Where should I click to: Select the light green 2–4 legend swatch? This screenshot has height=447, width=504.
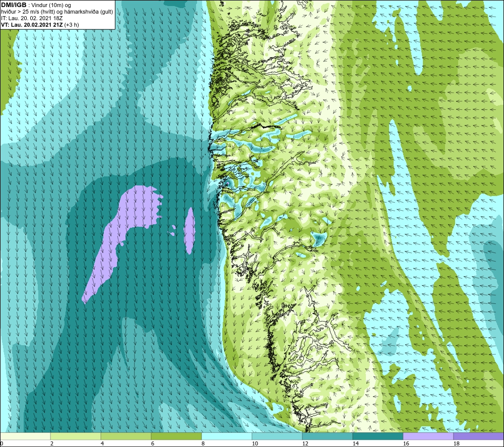pyautogui.click(x=76, y=436)
